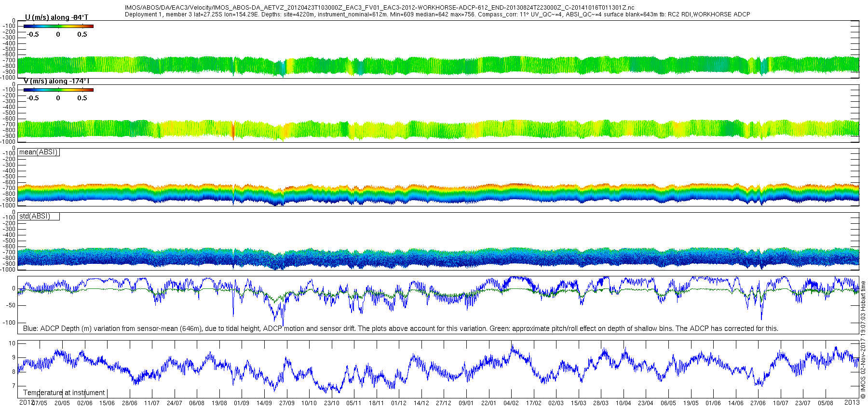Image resolution: width=868 pixels, height=410 pixels.
Task: Click the '02/06' date tick label
Action: pyautogui.click(x=85, y=403)
